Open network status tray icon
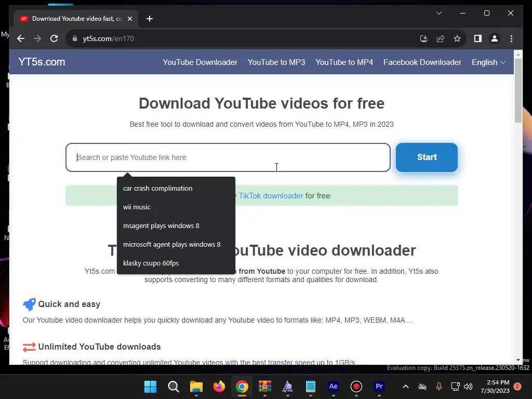 (x=455, y=387)
